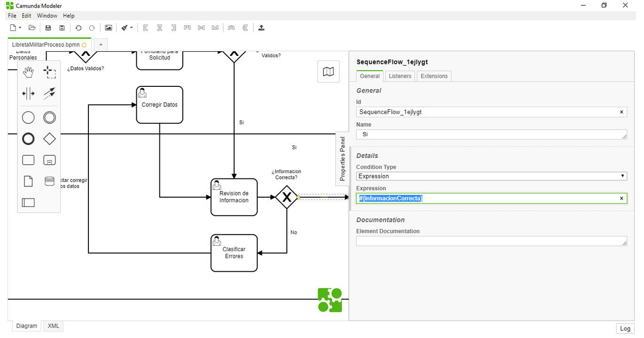The width and height of the screenshot is (644, 338).
Task: Align elements center horizontally
Action: click(x=159, y=28)
